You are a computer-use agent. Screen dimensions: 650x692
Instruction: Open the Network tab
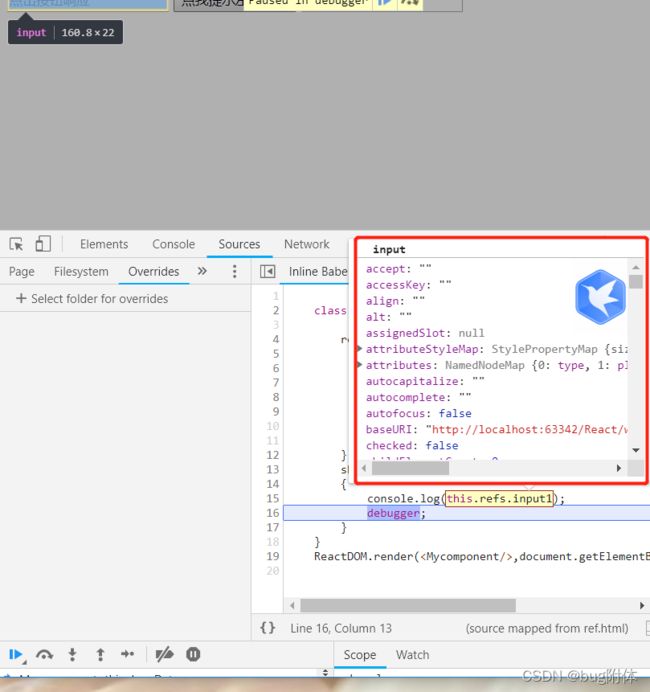(x=307, y=244)
